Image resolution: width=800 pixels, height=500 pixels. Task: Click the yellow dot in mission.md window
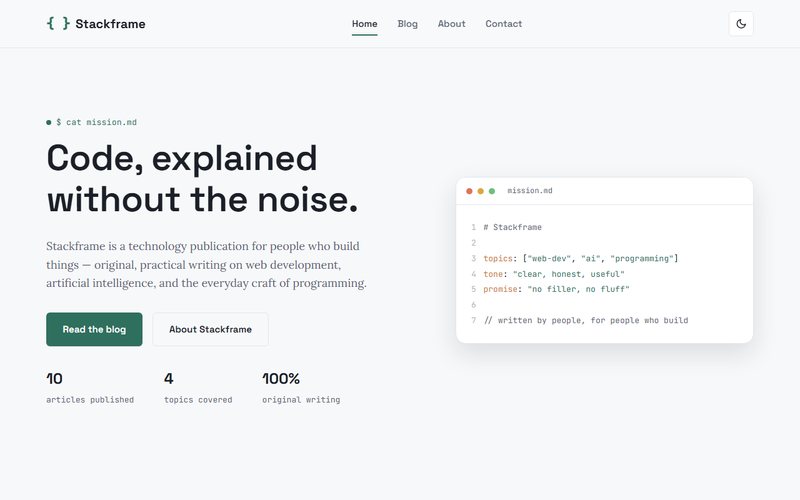coord(481,191)
